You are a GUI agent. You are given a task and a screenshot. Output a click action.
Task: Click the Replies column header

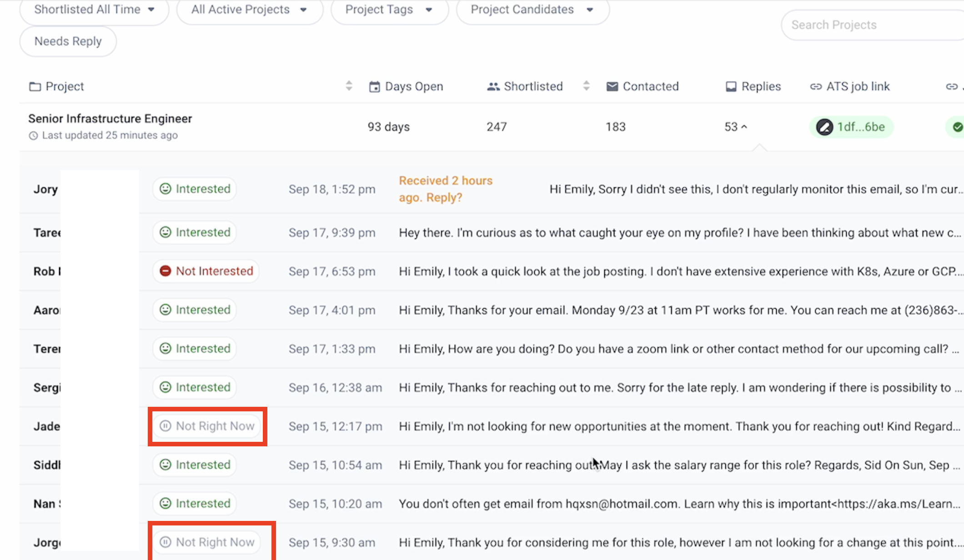tap(753, 86)
